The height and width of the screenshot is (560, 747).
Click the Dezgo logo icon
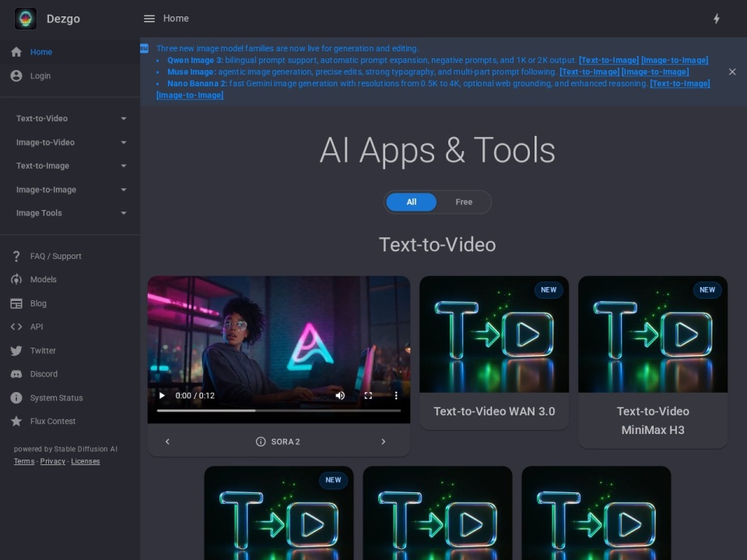tap(26, 19)
